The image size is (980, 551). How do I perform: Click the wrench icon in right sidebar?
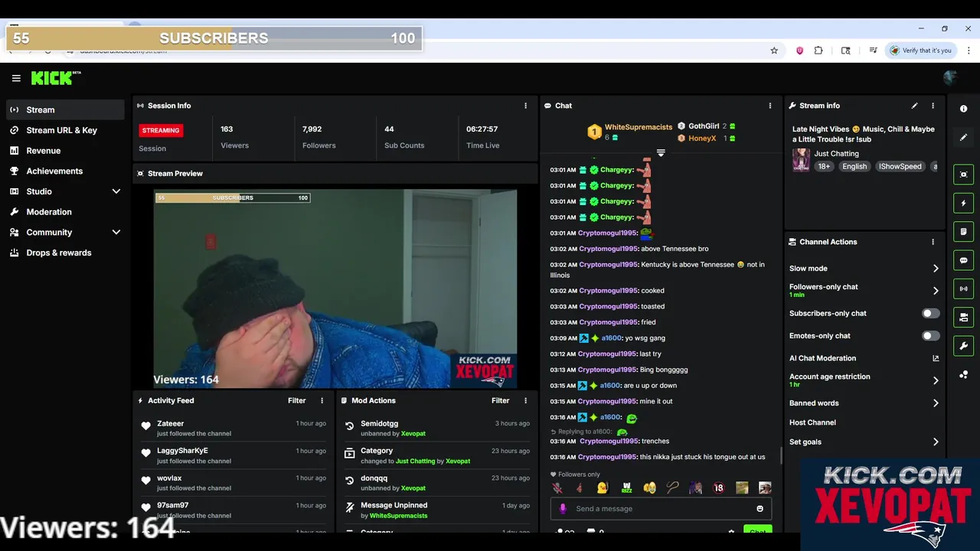pos(963,346)
